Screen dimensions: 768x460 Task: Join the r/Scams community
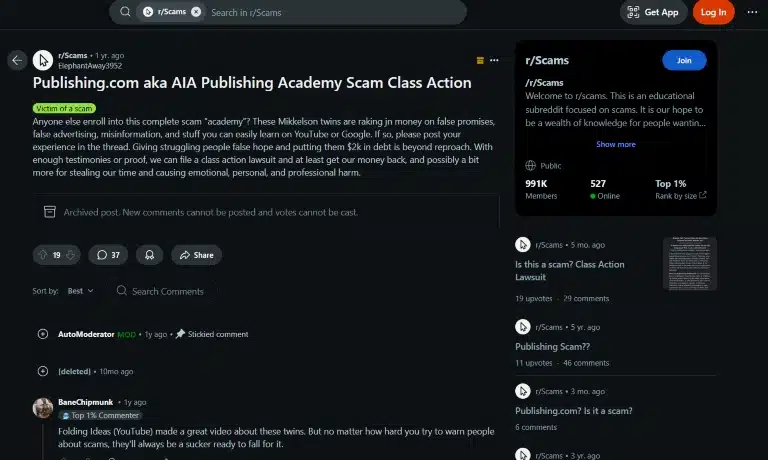(684, 60)
